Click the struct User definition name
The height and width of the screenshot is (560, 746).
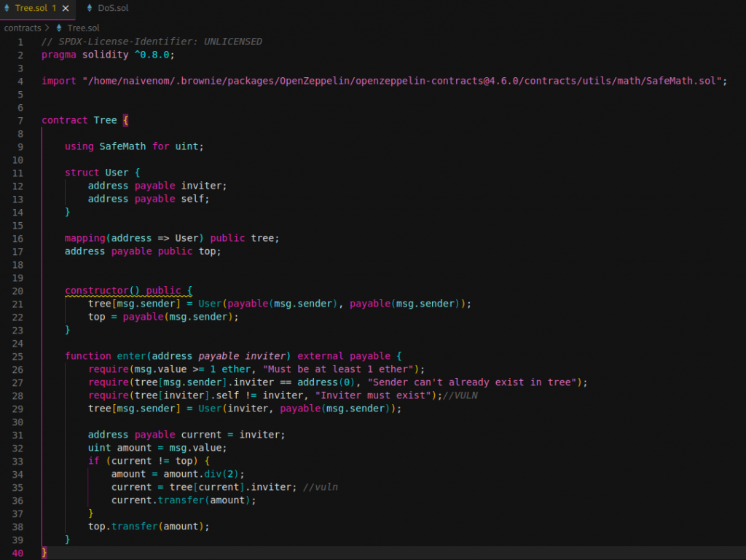117,173
